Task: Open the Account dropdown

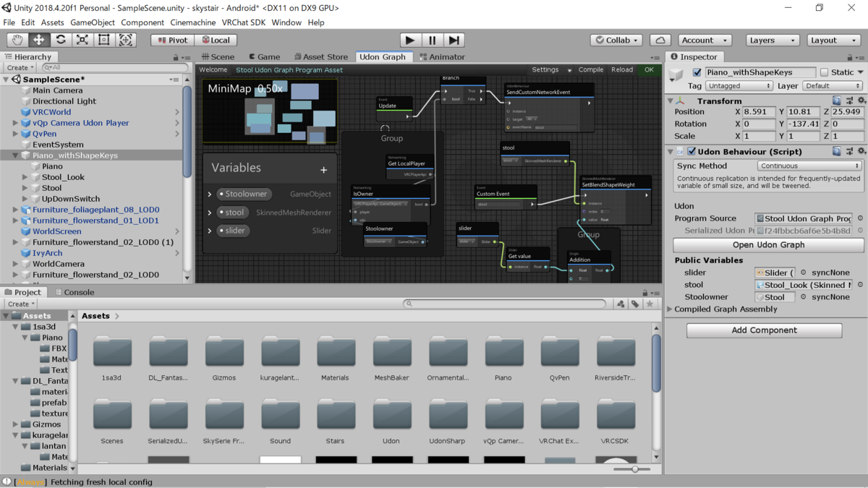Action: [x=705, y=40]
